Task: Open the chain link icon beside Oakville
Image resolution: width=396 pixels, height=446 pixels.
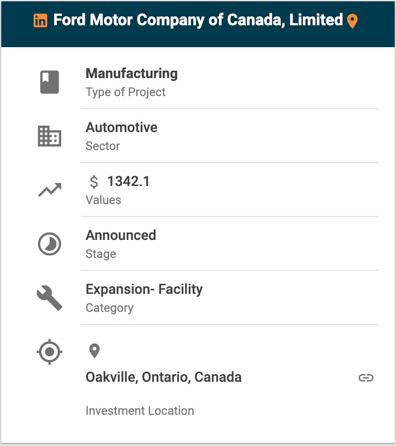Action: coord(366,378)
